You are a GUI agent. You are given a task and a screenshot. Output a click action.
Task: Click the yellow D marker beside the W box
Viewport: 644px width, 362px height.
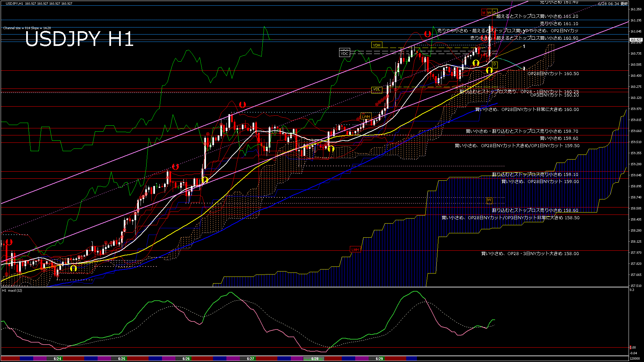pos(495,12)
